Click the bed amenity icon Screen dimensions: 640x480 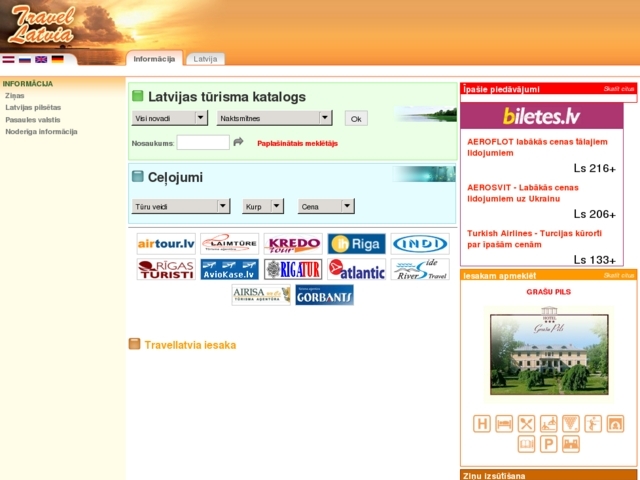pyautogui.click(x=504, y=424)
